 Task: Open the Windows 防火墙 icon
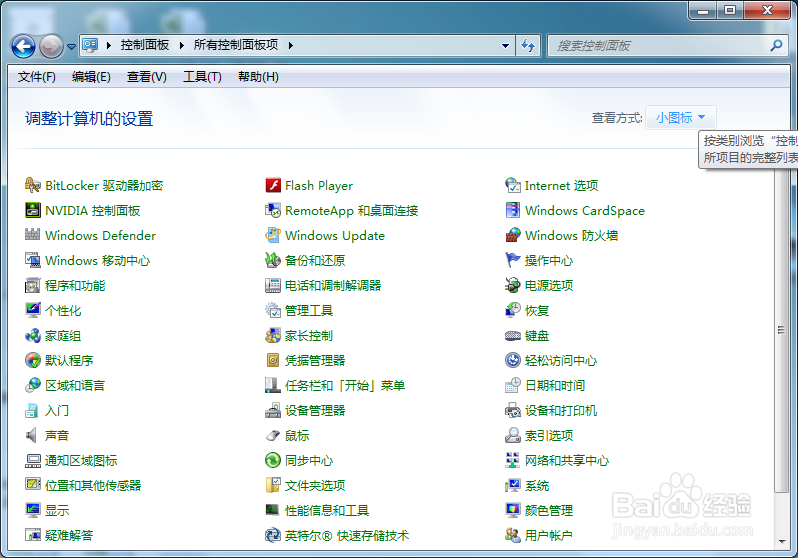[x=512, y=235]
